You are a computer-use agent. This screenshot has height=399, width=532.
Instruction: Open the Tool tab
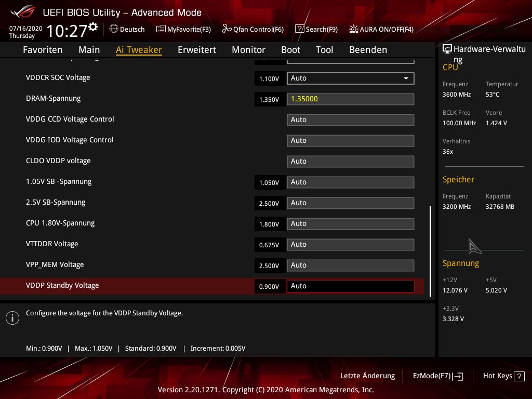click(x=324, y=50)
